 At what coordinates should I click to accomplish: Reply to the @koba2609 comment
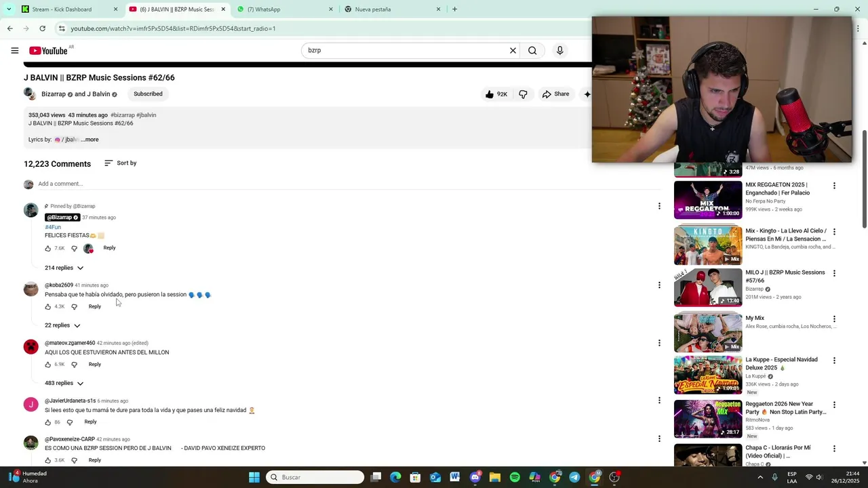(95, 306)
